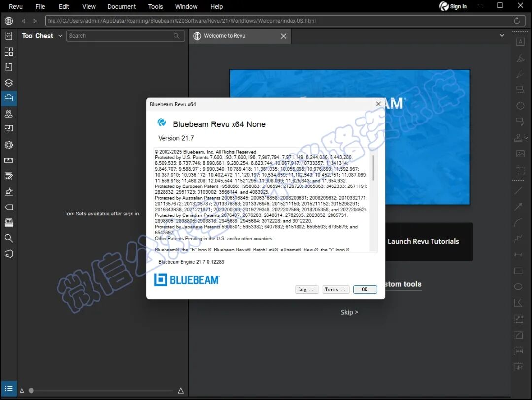Viewport: 532px width, 400px height.
Task: Open the Tools menu
Action: (x=155, y=6)
